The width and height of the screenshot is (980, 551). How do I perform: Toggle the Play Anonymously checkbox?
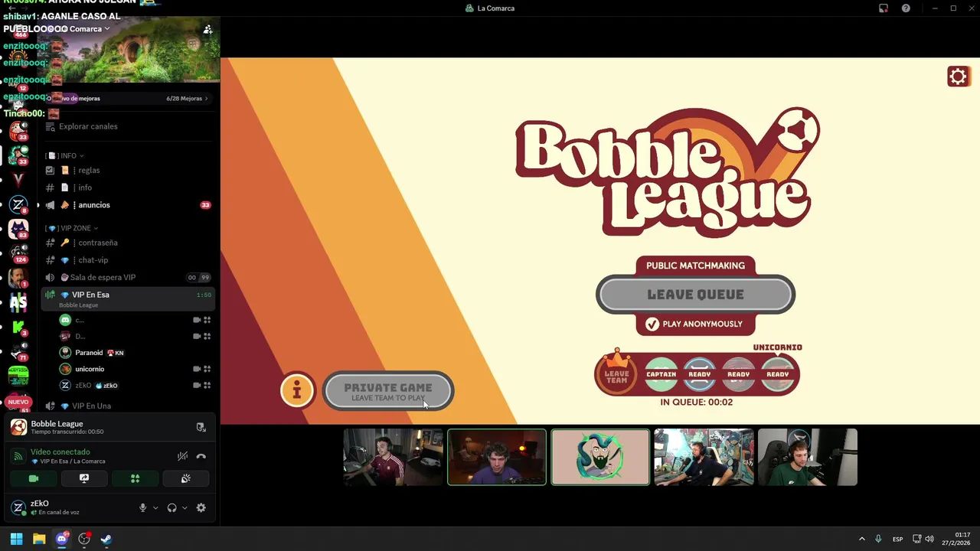[x=652, y=324]
